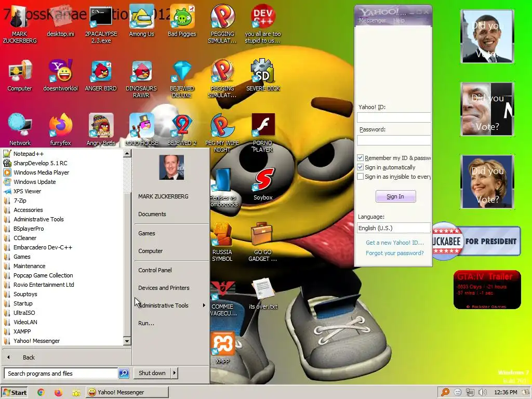Click the Firefox icon in taskbar
Viewport: 532px width, 399px height.
pyautogui.click(x=58, y=392)
